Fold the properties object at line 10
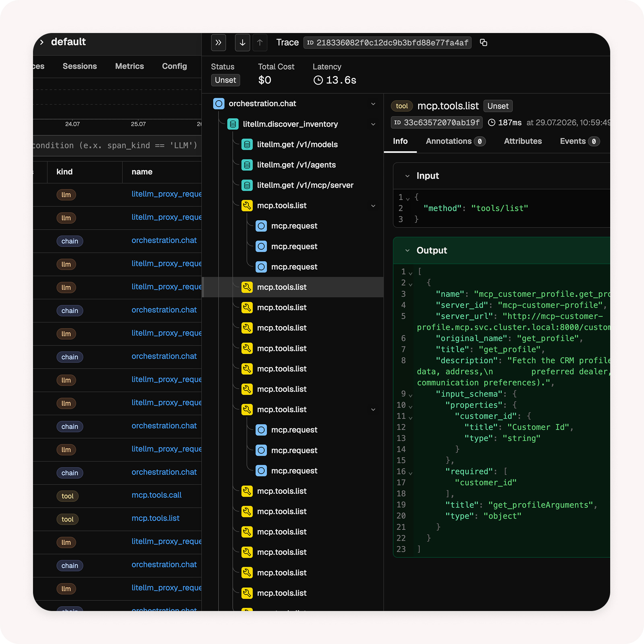Image resolution: width=644 pixels, height=644 pixels. pos(410,407)
